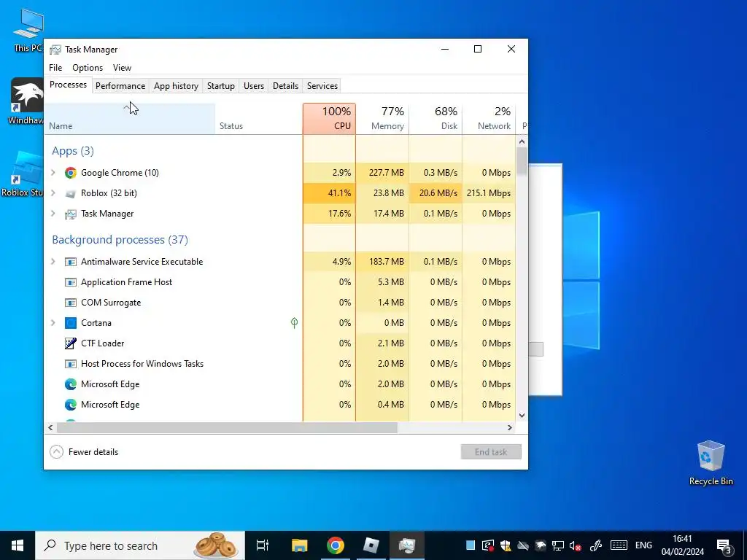
Task: Open Task View from the taskbar
Action: pyautogui.click(x=263, y=545)
